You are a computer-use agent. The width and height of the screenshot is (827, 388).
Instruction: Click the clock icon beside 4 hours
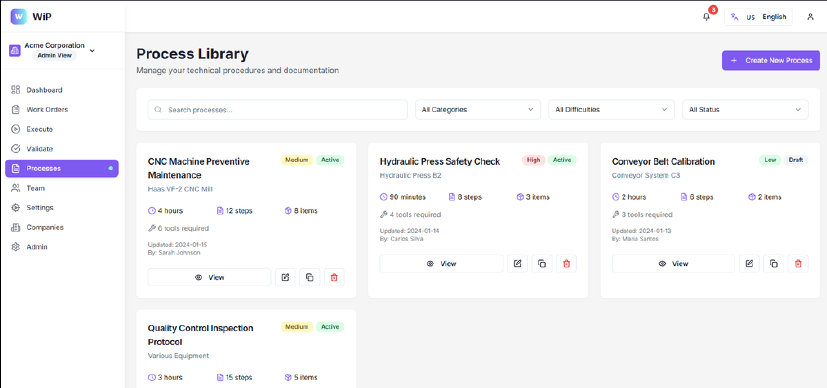tap(152, 211)
